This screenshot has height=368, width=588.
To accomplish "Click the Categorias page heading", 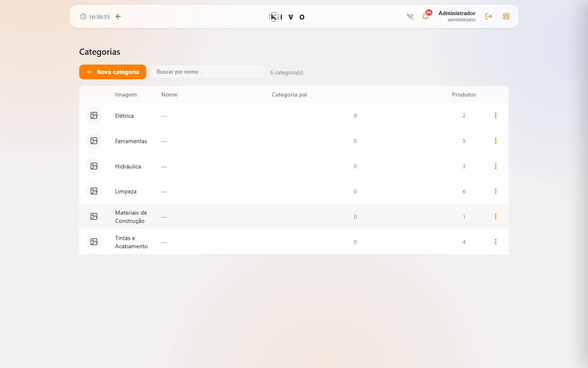I will pyautogui.click(x=100, y=52).
